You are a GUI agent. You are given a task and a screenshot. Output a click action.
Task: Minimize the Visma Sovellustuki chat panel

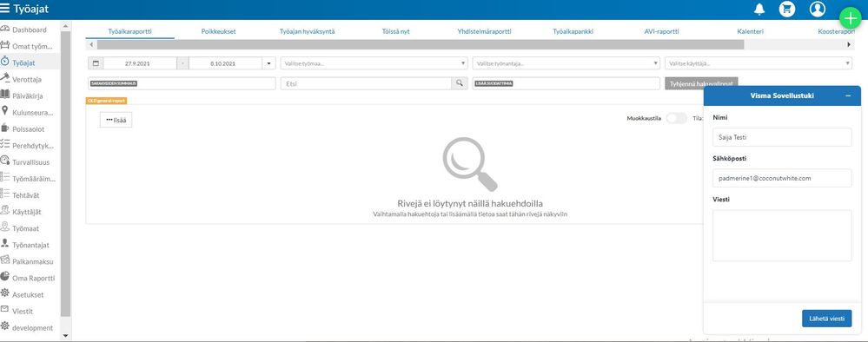pos(848,95)
